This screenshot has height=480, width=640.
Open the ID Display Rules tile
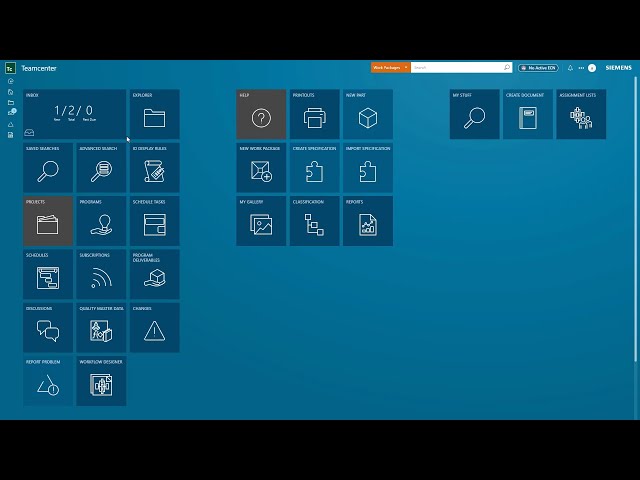[x=155, y=168]
